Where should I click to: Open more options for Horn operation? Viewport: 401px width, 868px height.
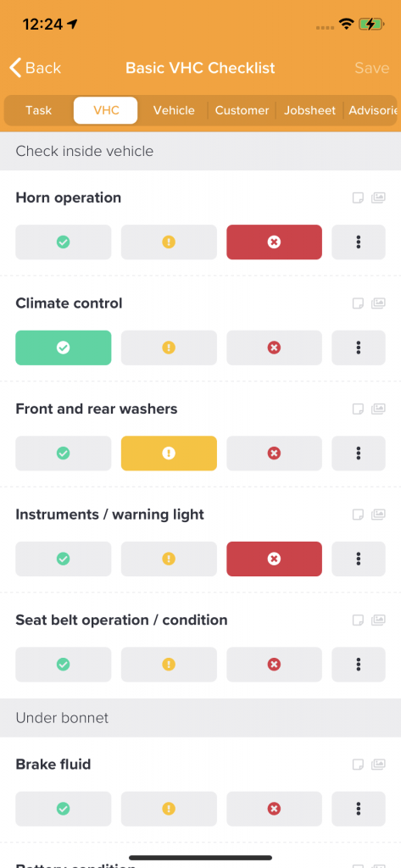359,242
